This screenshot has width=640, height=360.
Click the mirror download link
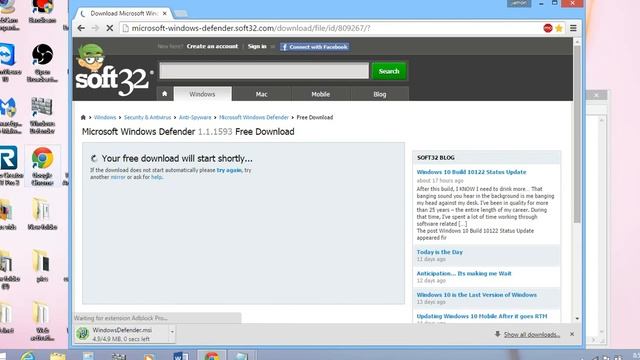pos(118,177)
